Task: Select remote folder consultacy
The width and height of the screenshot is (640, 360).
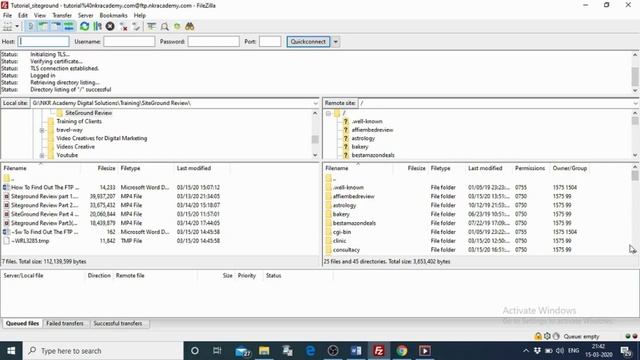Action: (x=346, y=250)
